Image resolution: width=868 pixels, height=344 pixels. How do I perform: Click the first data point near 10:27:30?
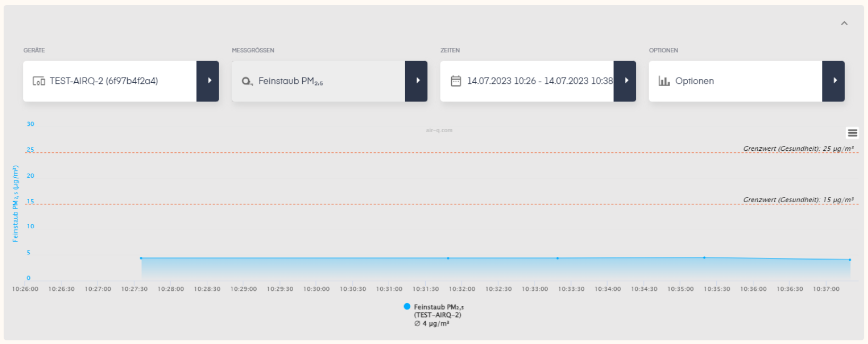point(141,258)
